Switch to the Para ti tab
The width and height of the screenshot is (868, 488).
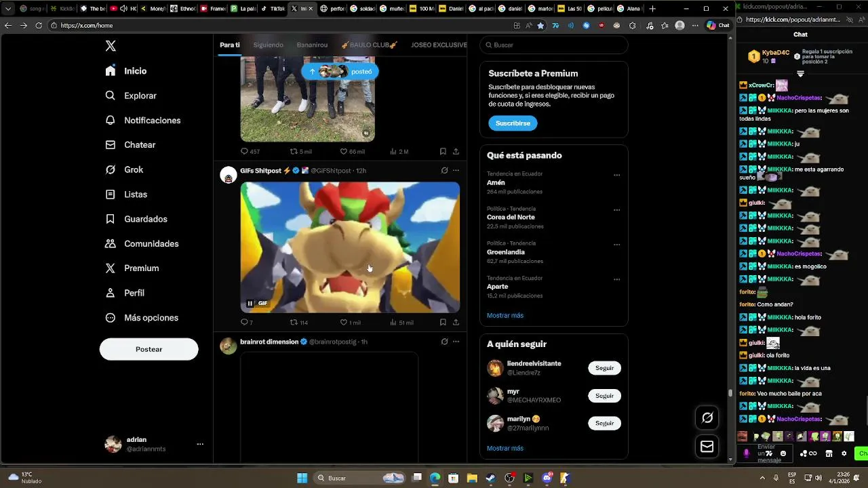pos(230,45)
